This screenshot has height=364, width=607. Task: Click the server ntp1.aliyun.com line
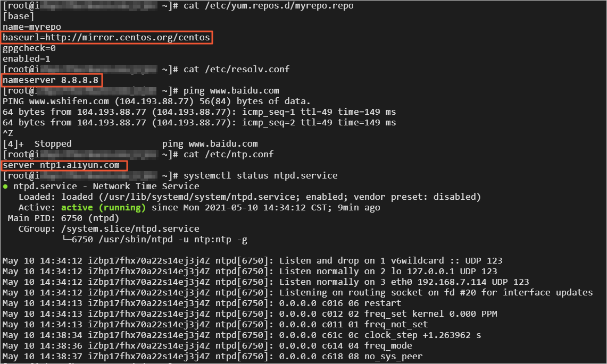tap(64, 165)
